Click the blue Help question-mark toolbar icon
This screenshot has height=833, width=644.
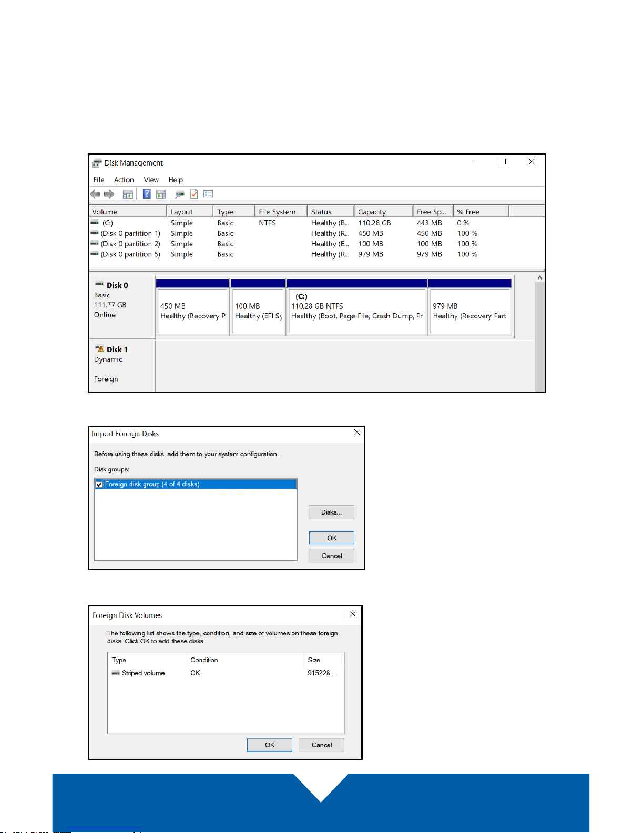point(147,194)
